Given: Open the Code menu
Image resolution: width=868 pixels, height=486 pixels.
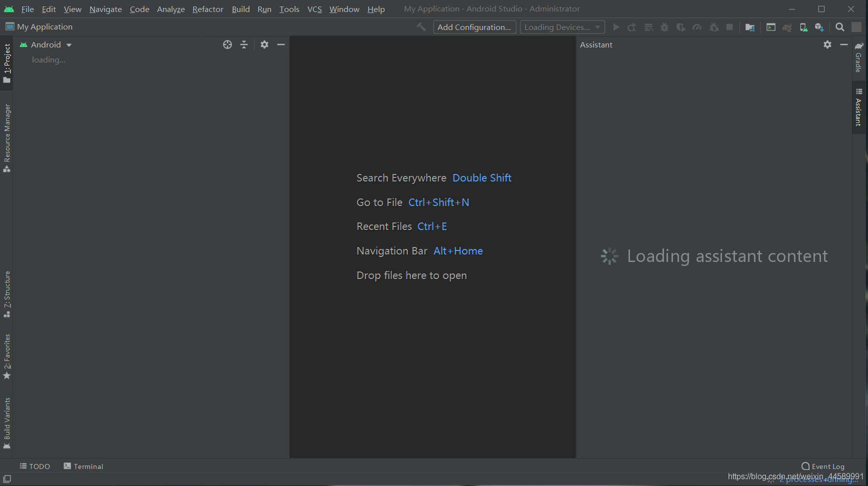Looking at the screenshot, I should (x=139, y=9).
